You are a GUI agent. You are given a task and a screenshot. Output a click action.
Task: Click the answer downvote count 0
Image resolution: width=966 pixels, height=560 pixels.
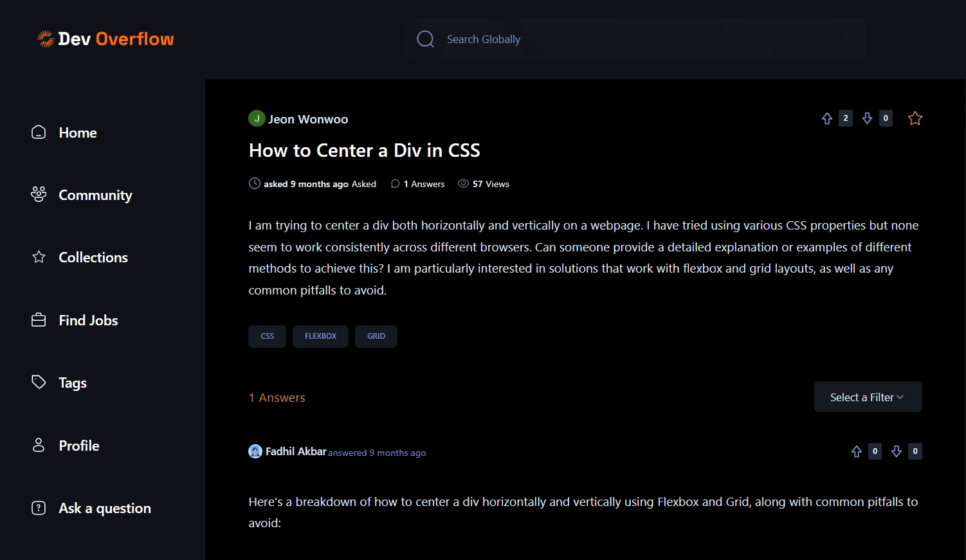pos(915,451)
